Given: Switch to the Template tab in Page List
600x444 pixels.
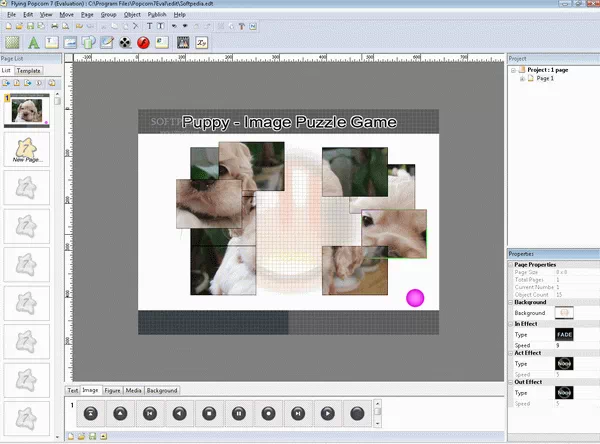Looking at the screenshot, I should tap(28, 71).
